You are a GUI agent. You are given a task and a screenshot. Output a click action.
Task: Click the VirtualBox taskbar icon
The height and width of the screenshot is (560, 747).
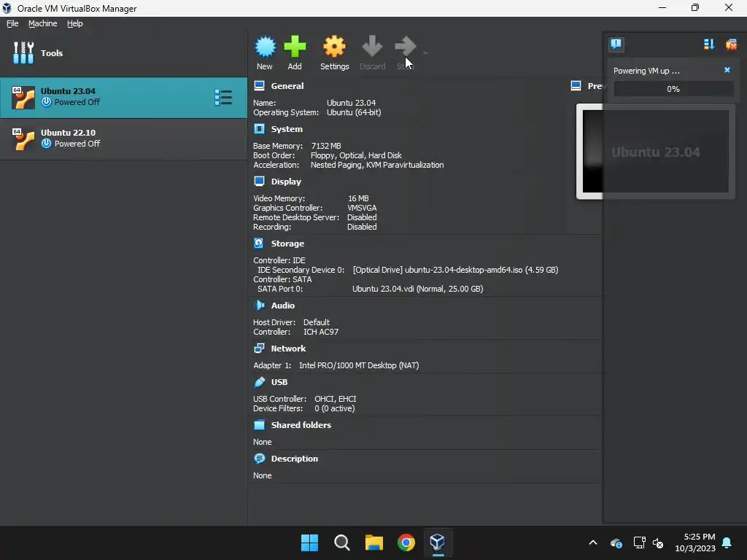[x=438, y=542]
